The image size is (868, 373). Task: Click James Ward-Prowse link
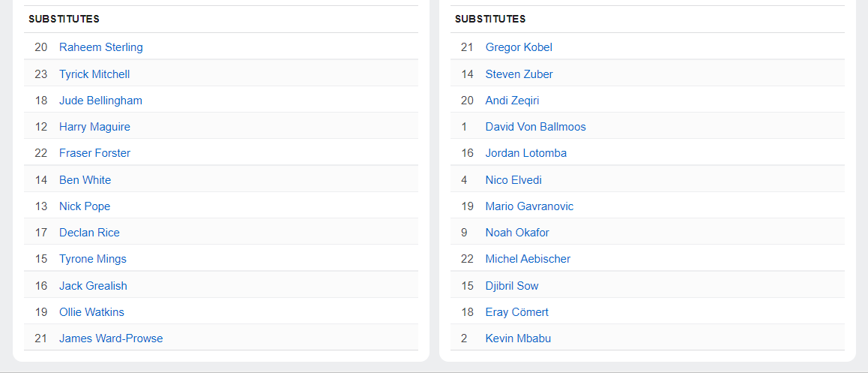[111, 338]
